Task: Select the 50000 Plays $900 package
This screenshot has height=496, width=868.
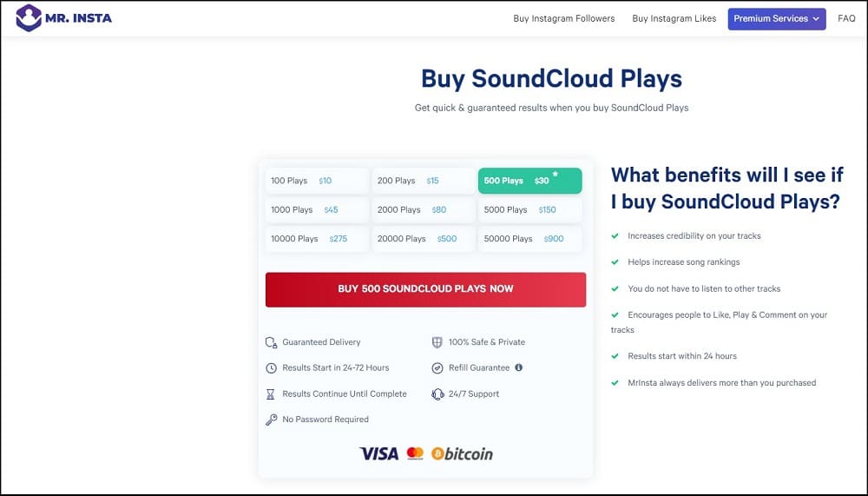Action: tap(529, 239)
